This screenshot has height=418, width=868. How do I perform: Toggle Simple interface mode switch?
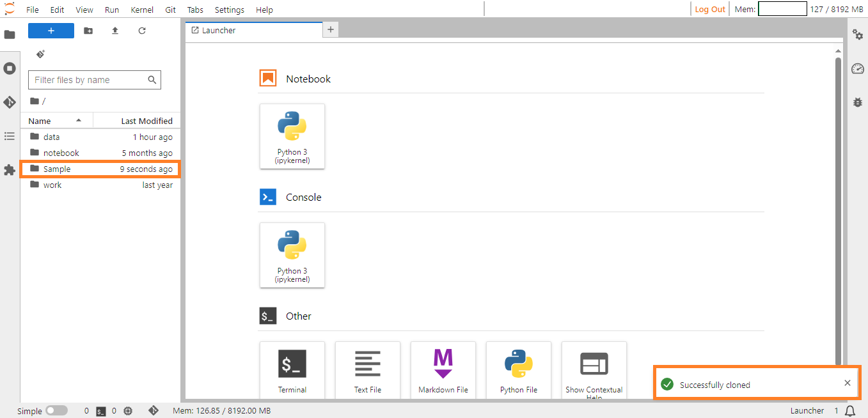point(56,411)
